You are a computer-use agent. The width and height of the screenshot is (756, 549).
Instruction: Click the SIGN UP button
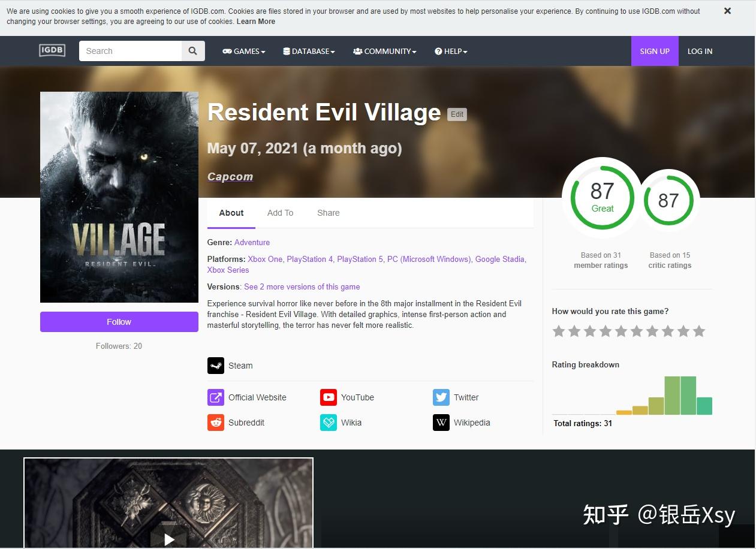655,52
